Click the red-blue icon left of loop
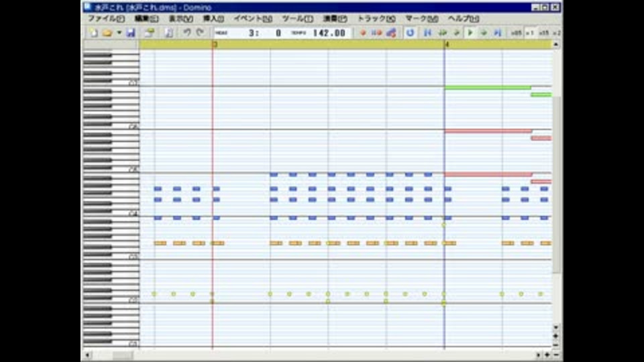Viewport: 644px width, 362px height. tap(391, 33)
